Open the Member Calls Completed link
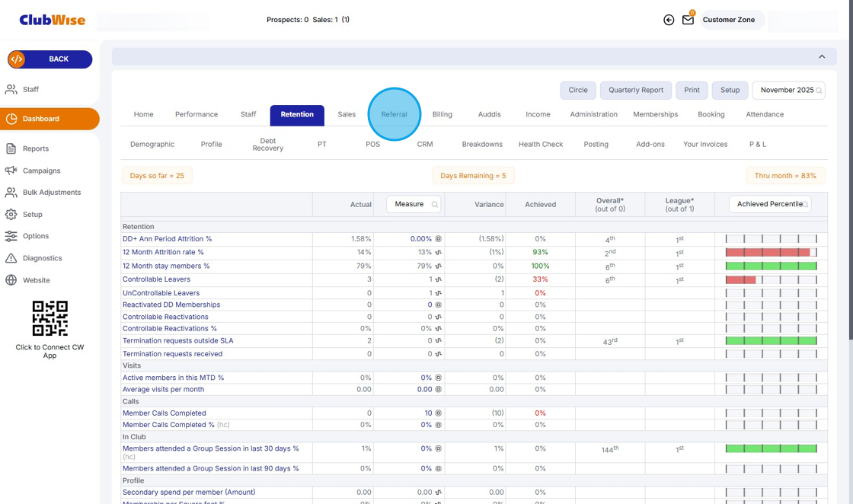The height and width of the screenshot is (504, 853). pos(165,413)
